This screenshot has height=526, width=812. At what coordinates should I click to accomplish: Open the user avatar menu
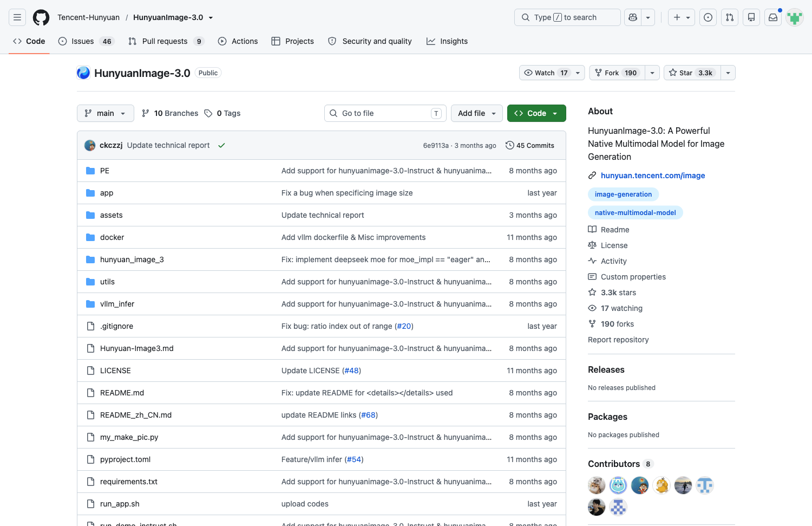[x=795, y=17]
